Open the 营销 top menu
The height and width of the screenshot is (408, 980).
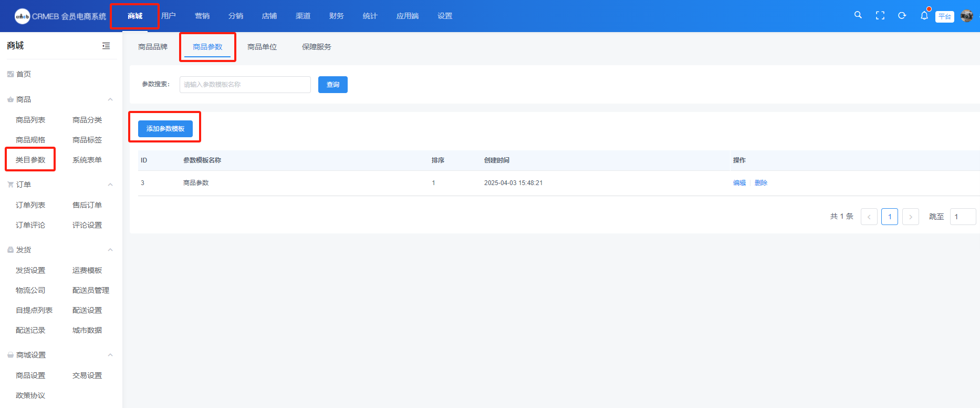coord(202,16)
